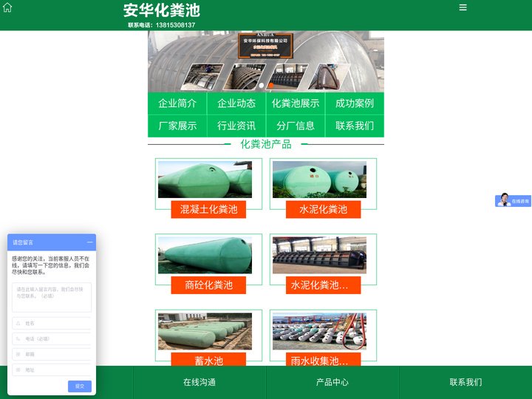Submit the message with 提交 button

pos(80,386)
